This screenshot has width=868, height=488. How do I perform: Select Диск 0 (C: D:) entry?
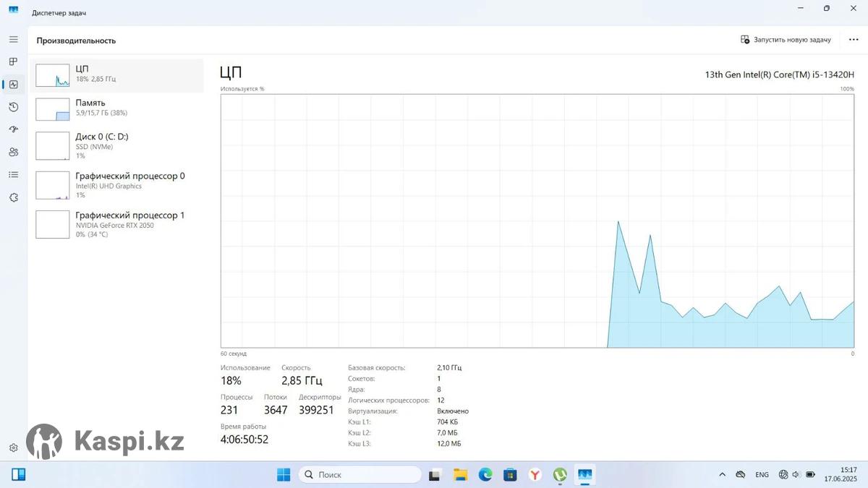(x=117, y=145)
